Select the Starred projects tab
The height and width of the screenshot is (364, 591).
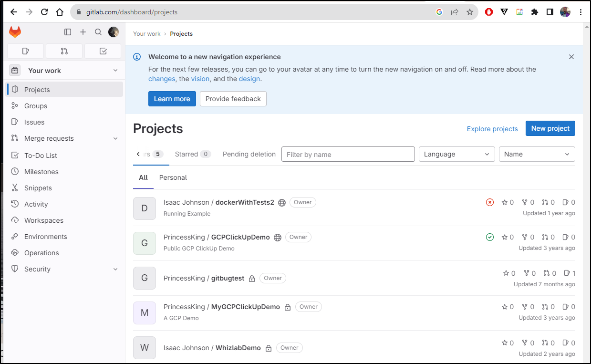pyautogui.click(x=193, y=154)
